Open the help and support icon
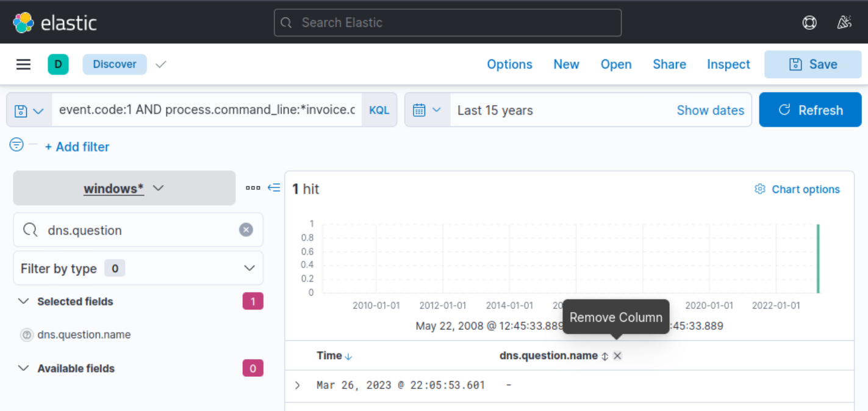This screenshot has height=411, width=868. coord(809,22)
